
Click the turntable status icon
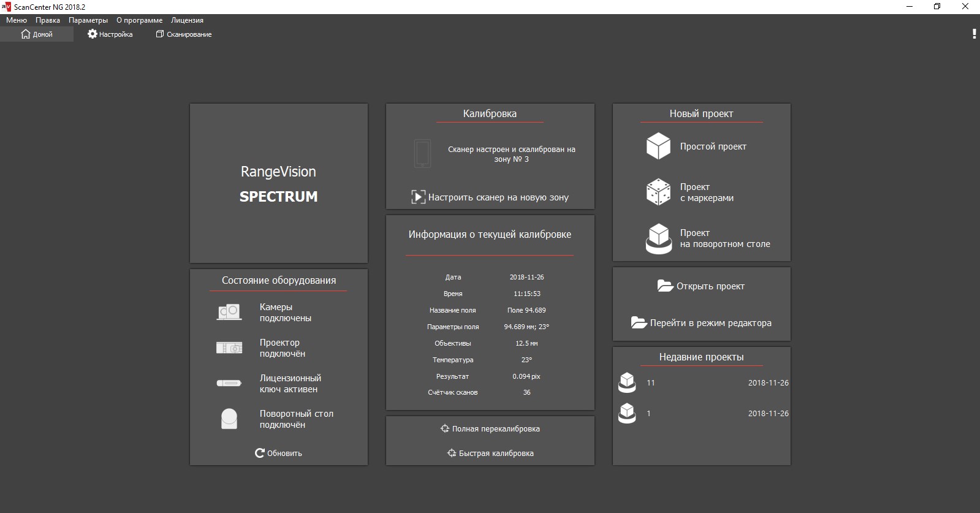pyautogui.click(x=229, y=419)
